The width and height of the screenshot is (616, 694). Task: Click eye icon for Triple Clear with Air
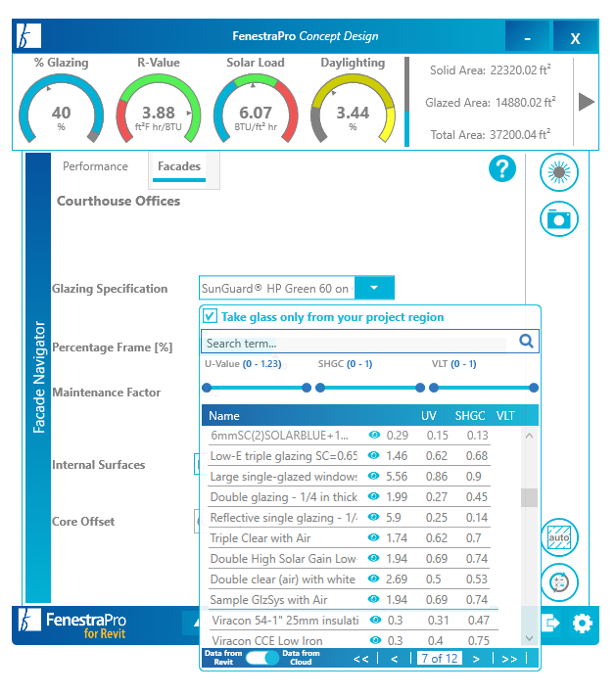coord(374,537)
